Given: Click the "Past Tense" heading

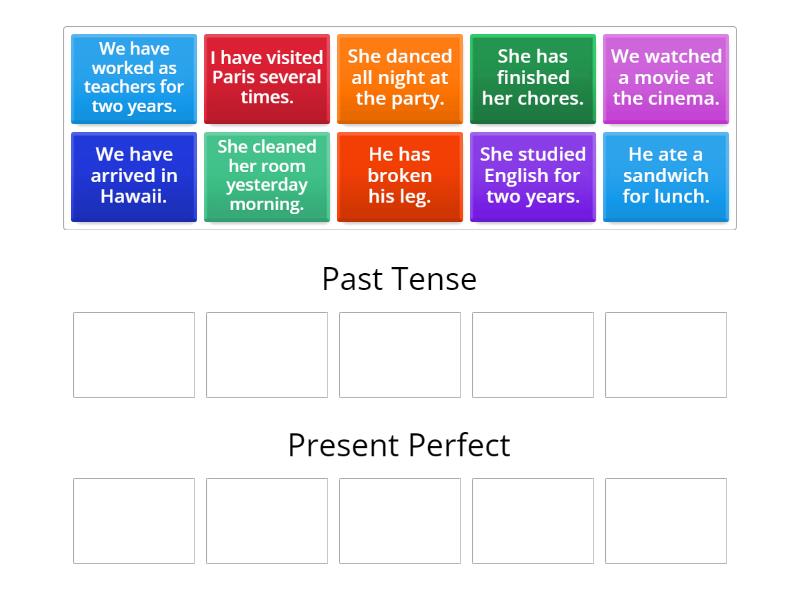Looking at the screenshot, I should pyautogui.click(x=399, y=279).
